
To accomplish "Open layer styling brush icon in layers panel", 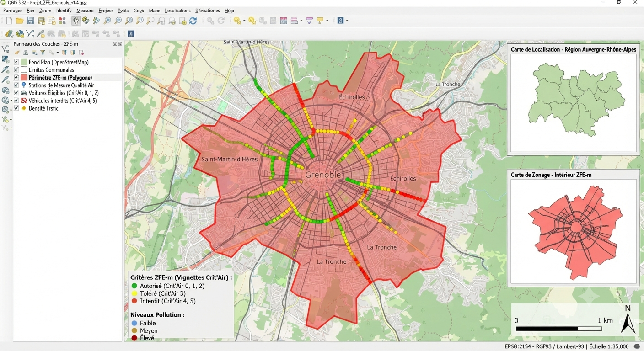I will pos(17,53).
